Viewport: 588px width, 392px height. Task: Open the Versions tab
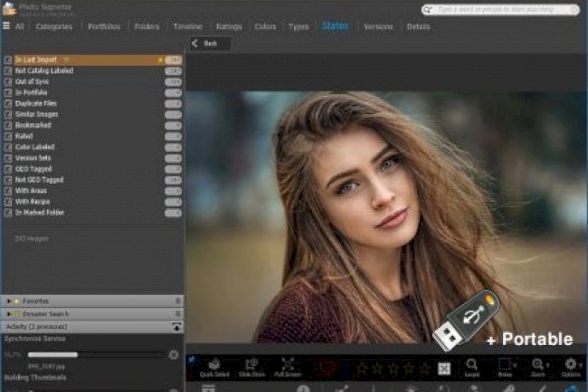point(378,26)
